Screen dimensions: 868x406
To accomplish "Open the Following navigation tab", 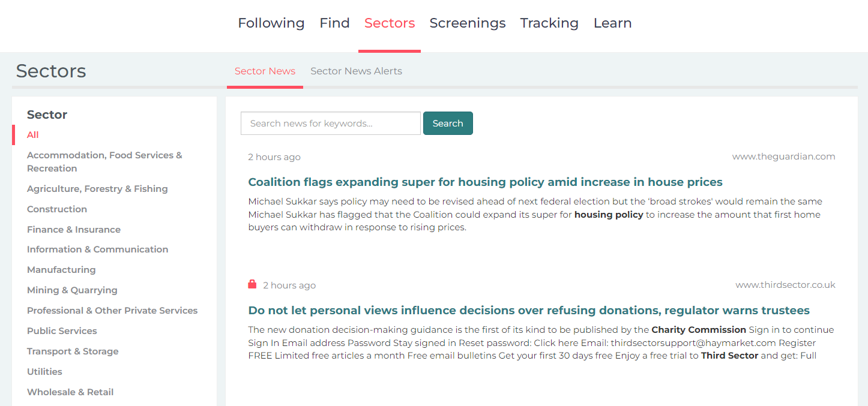I will tap(271, 23).
